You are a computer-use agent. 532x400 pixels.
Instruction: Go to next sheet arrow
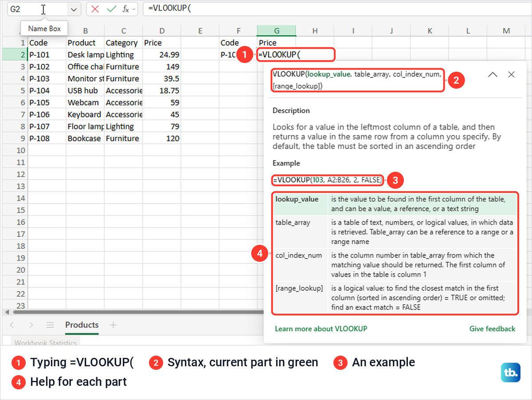[31, 325]
